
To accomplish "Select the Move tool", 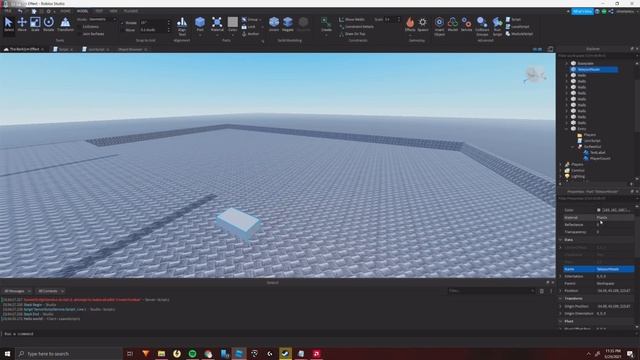I will [x=22, y=24].
